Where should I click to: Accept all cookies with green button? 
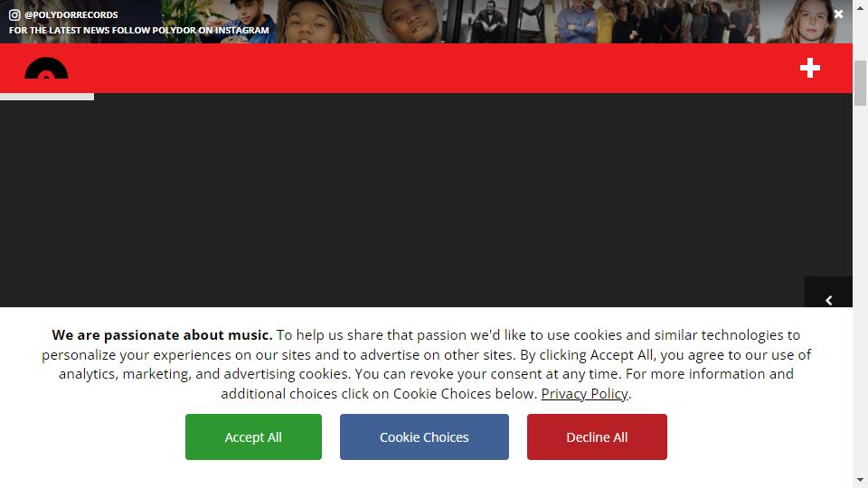click(x=253, y=437)
